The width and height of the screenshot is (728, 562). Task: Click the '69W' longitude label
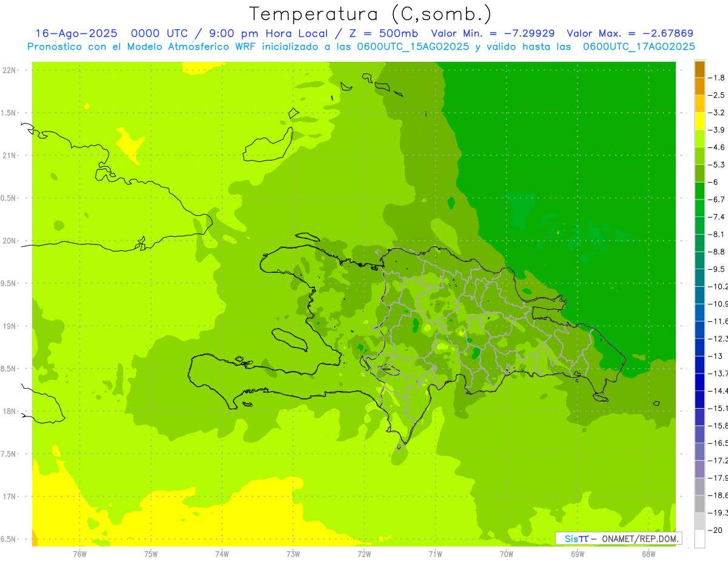(578, 554)
